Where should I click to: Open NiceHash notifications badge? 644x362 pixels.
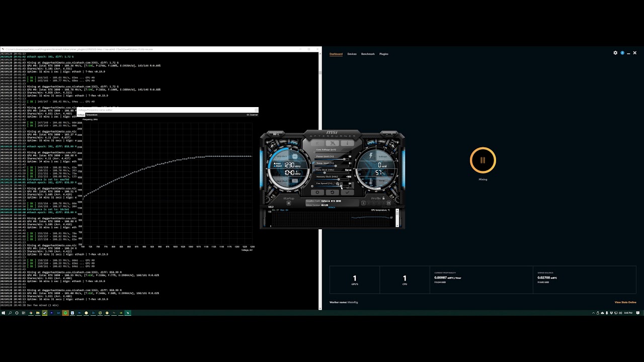pyautogui.click(x=622, y=53)
